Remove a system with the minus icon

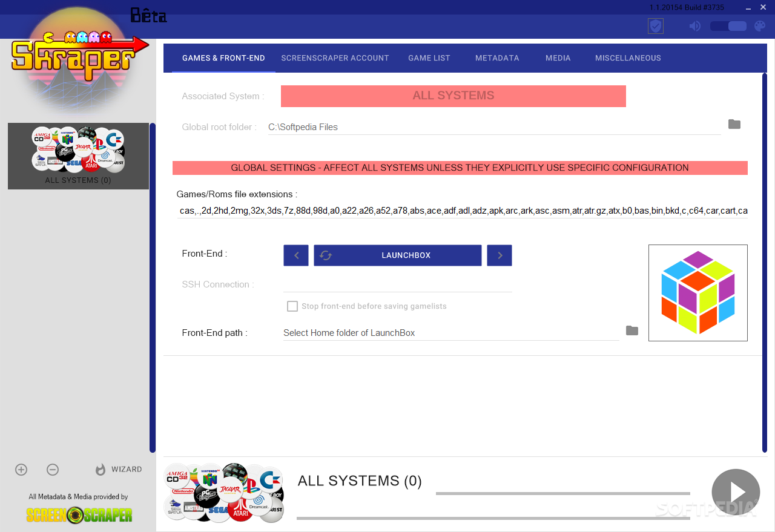coord(53,470)
